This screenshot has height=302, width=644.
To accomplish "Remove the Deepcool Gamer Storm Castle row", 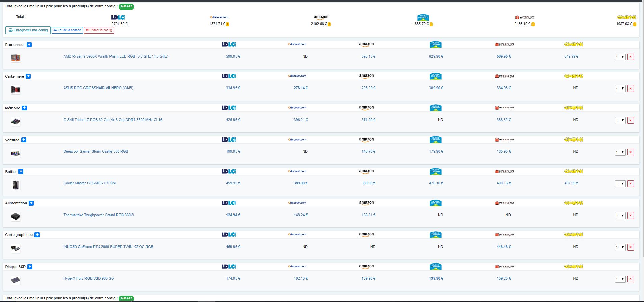I will tap(630, 152).
